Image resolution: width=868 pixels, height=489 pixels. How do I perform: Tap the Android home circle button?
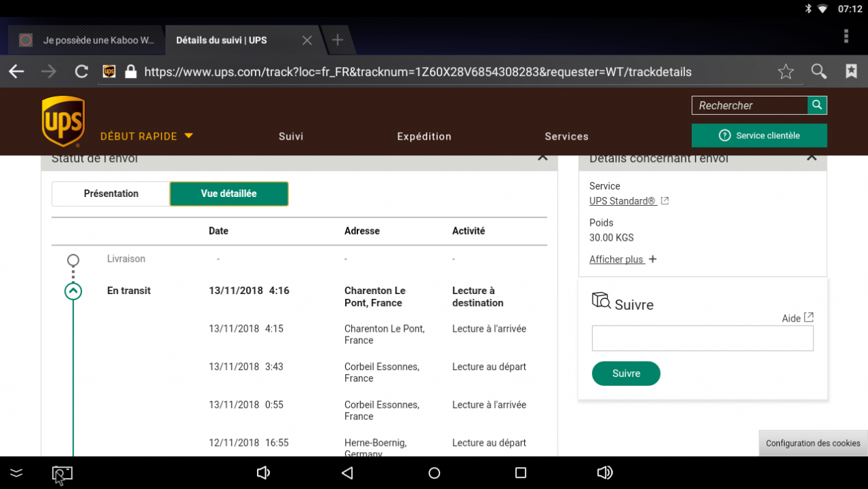pyautogui.click(x=434, y=473)
